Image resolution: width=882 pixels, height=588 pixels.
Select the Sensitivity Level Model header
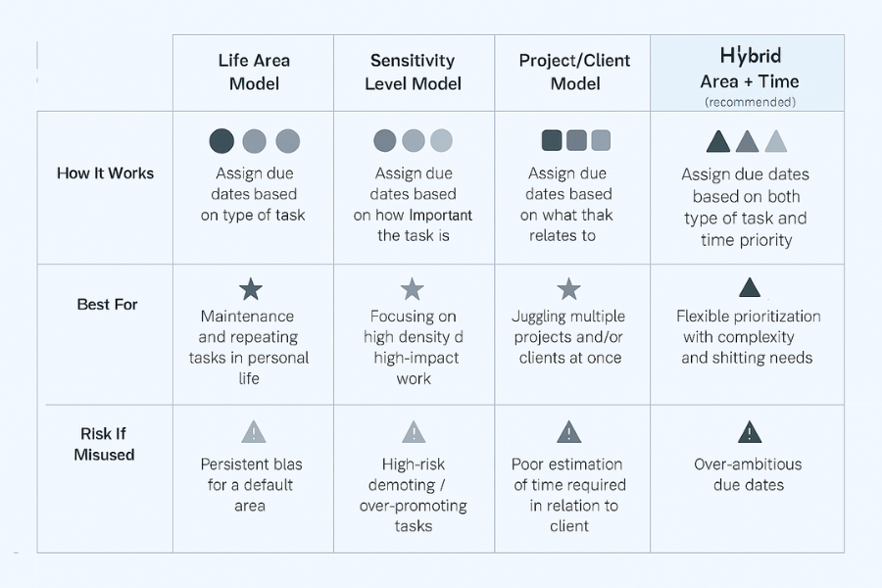click(x=414, y=72)
